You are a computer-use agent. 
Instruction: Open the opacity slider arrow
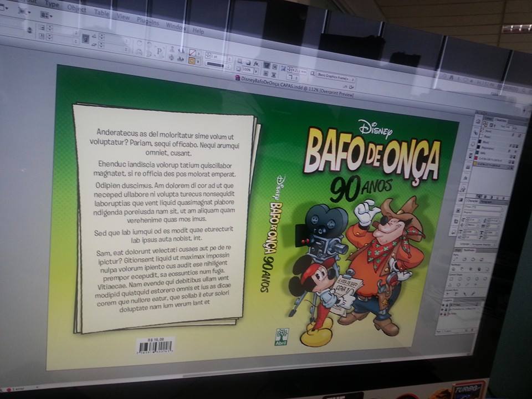(x=255, y=71)
